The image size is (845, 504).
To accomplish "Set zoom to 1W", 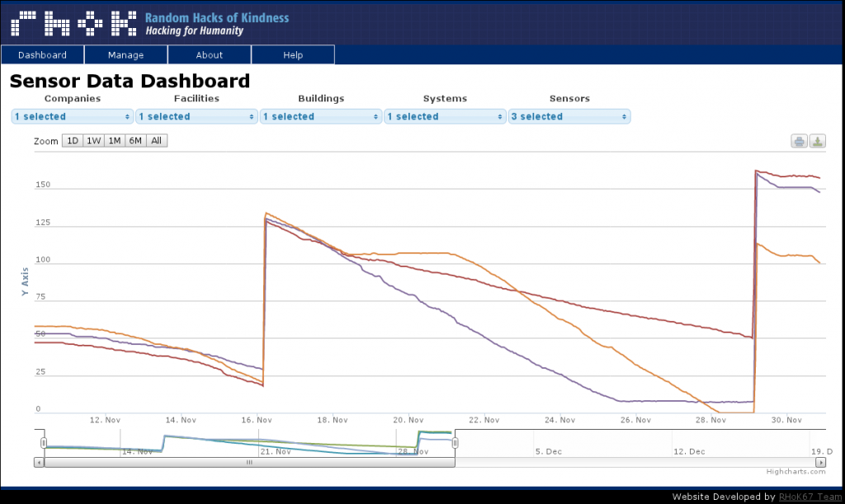I will tap(94, 140).
